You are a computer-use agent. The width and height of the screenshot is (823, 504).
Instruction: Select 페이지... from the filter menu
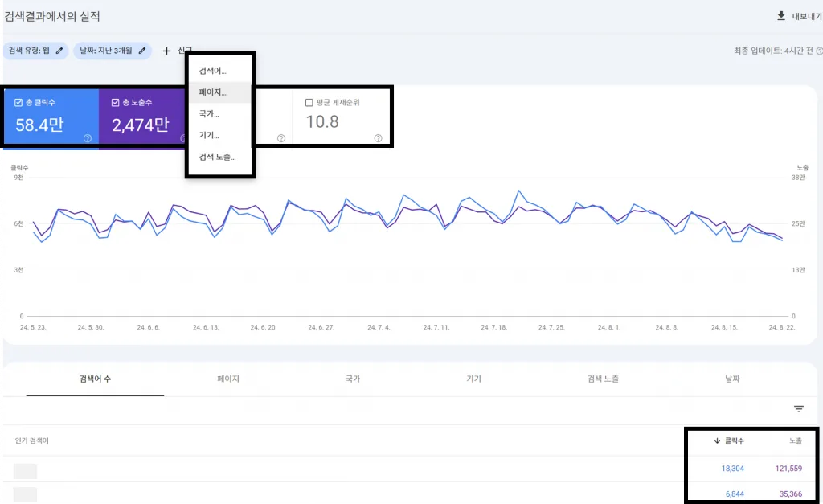(x=213, y=92)
